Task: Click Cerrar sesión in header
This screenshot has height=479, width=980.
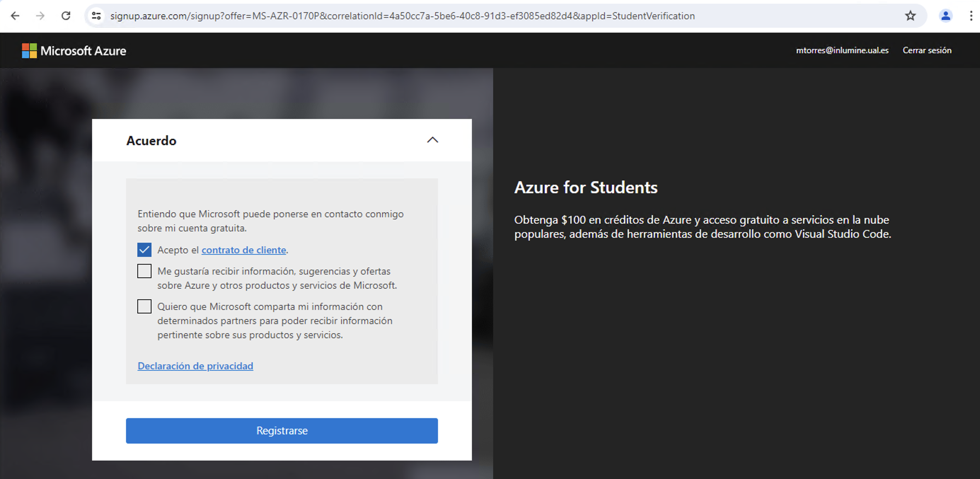Action: pos(927,50)
